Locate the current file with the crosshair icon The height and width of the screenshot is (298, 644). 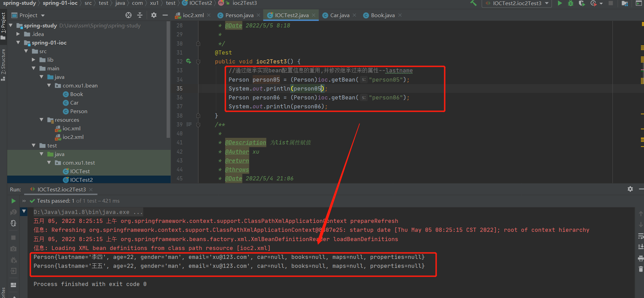click(129, 15)
